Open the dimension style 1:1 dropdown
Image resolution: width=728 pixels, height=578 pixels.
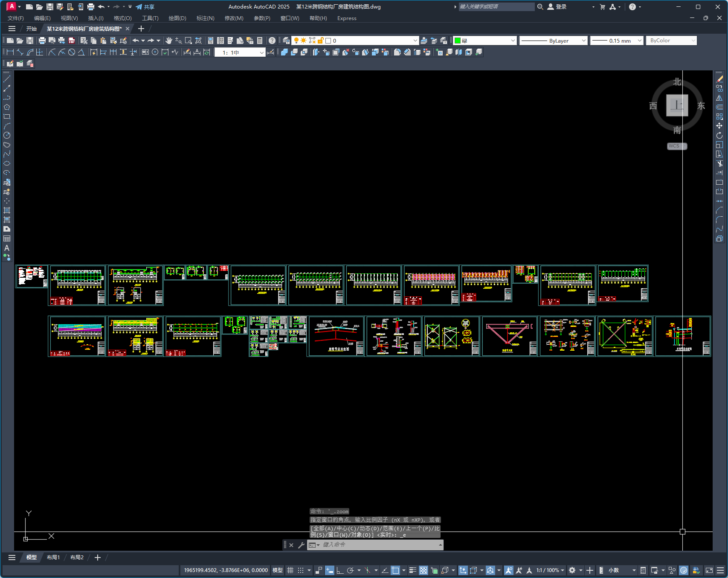click(240, 52)
